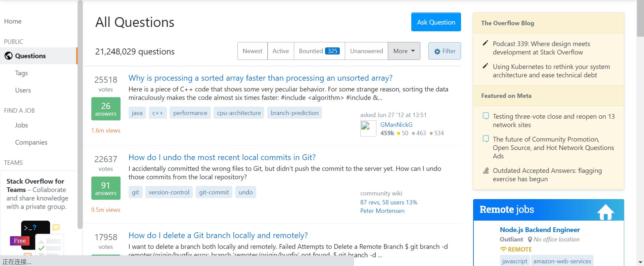The image size is (644, 266).
Task: Click the pencil icon beside Podcast 339 post
Action: [x=485, y=43]
